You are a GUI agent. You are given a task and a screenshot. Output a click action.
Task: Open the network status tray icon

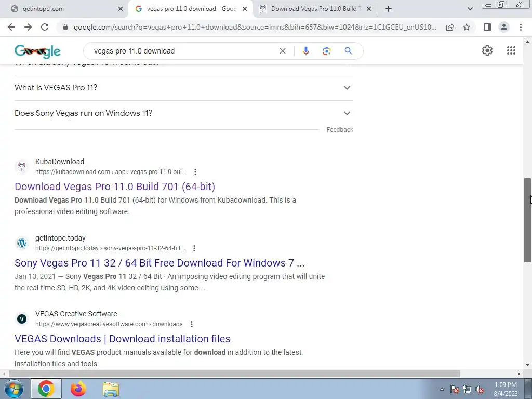(467, 390)
